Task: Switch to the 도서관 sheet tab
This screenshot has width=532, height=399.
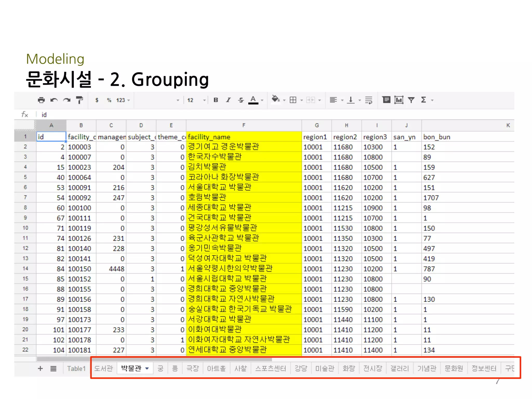Action: click(103, 368)
